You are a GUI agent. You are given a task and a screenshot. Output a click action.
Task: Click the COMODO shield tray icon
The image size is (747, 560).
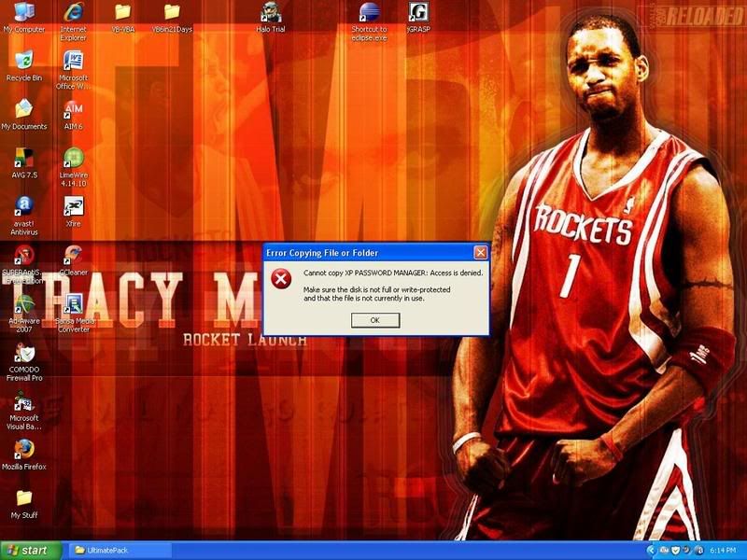coord(675,550)
